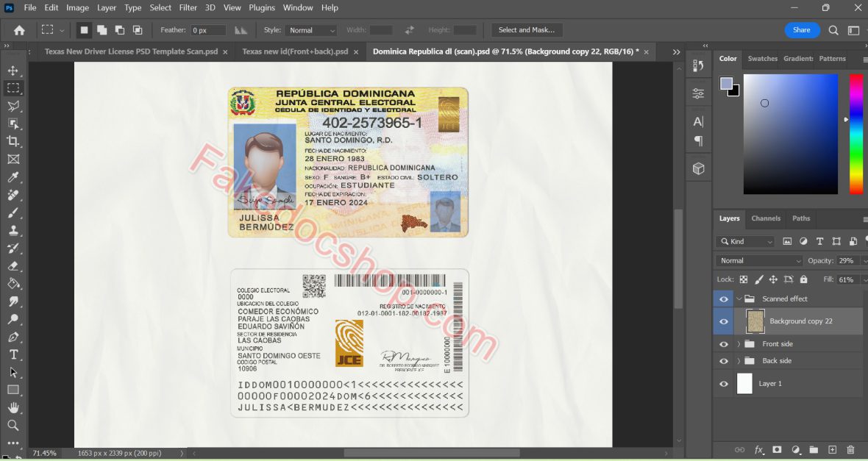Viewport: 868px width, 461px height.
Task: Select the Path Selection tool
Action: click(x=13, y=372)
